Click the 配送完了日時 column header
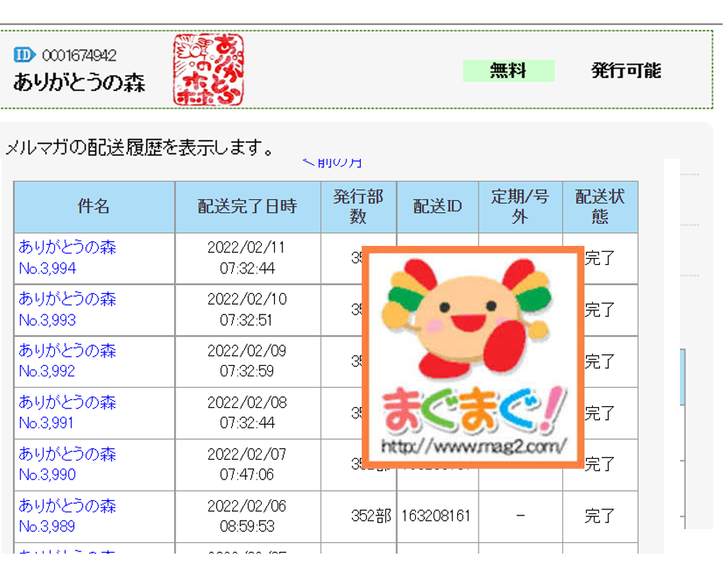Viewport: 728px width, 562px height. click(x=247, y=207)
